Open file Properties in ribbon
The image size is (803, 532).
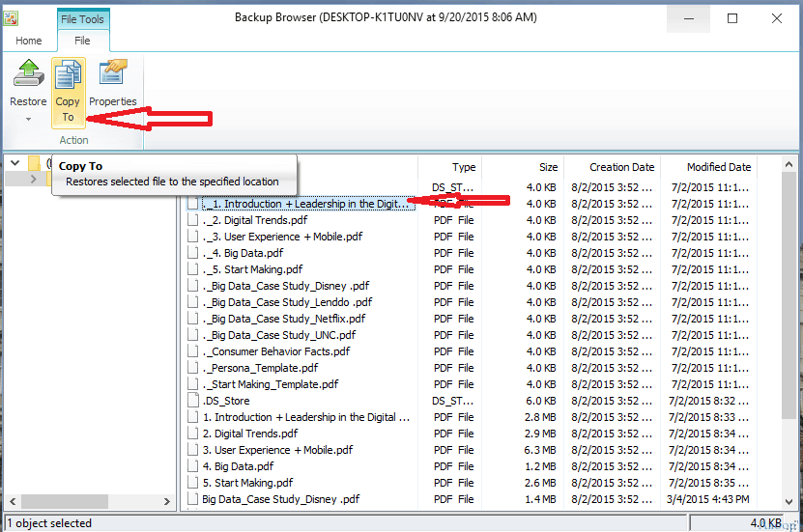pos(113,83)
